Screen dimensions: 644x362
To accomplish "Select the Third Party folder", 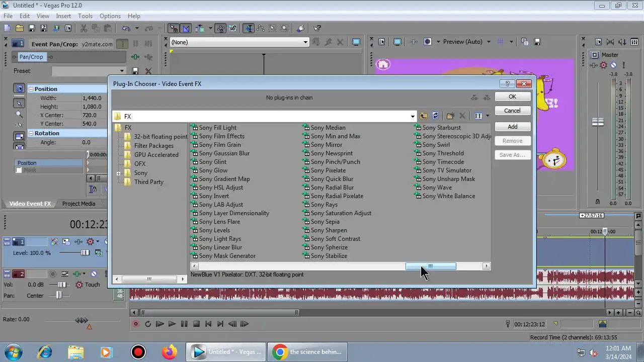I will (148, 182).
